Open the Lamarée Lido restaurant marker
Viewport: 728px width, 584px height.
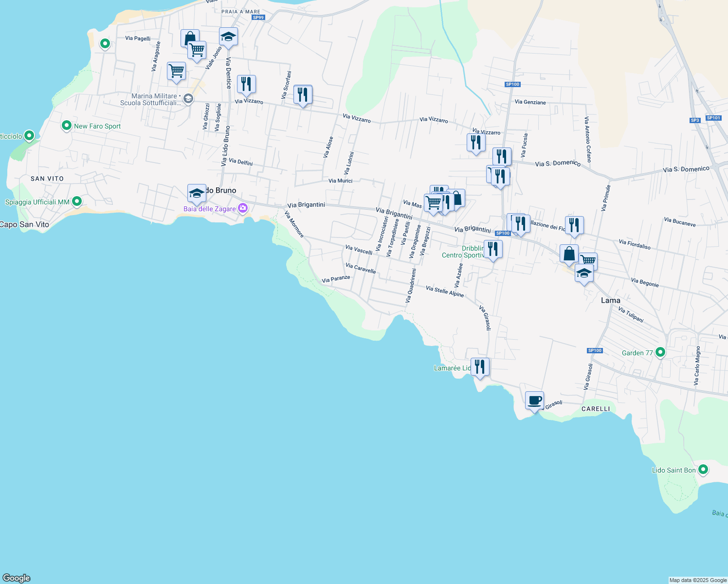click(480, 367)
